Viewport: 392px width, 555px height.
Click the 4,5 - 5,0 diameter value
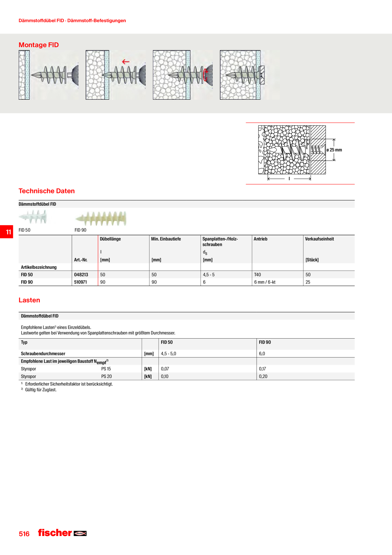(168, 353)
